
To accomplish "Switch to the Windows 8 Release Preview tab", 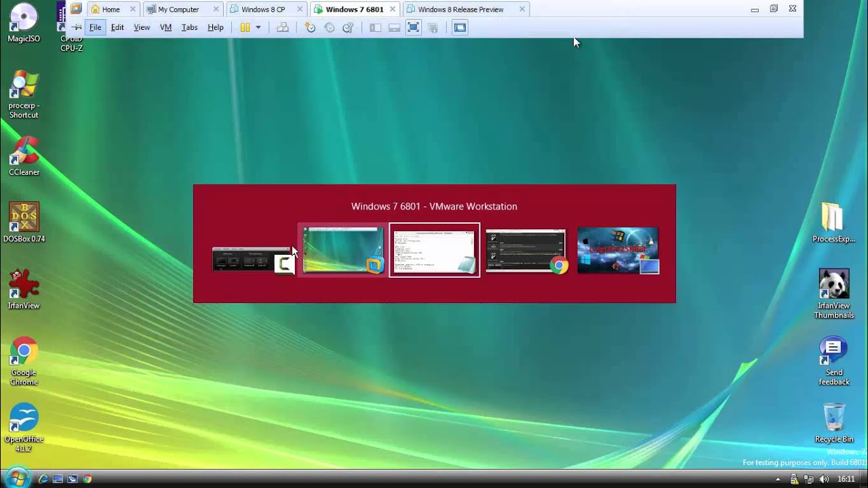I will click(x=460, y=9).
